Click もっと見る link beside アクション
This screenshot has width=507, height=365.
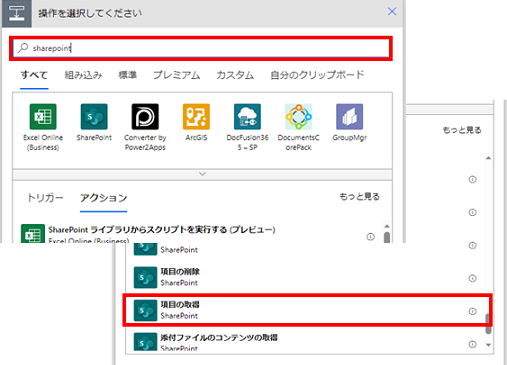[x=359, y=197]
